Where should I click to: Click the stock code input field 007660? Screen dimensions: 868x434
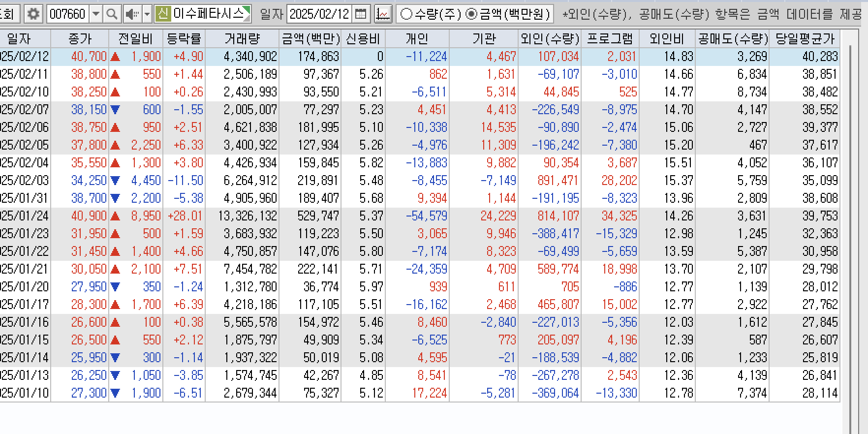[68, 14]
